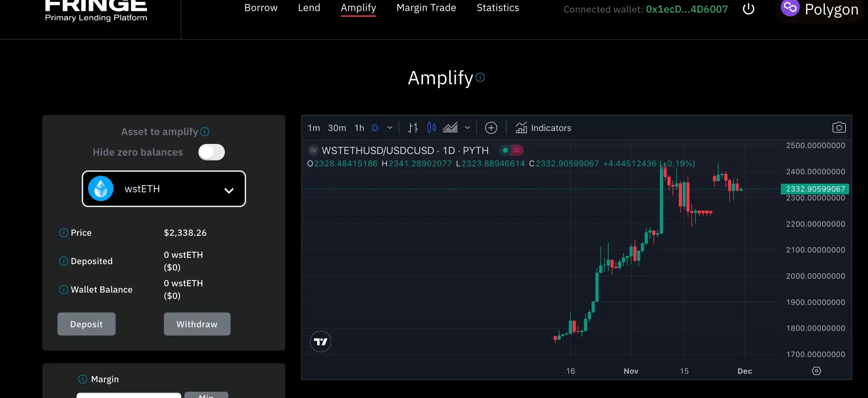Viewport: 868px width, 398px height.
Task: Go to the Margin Trade tab
Action: click(426, 8)
